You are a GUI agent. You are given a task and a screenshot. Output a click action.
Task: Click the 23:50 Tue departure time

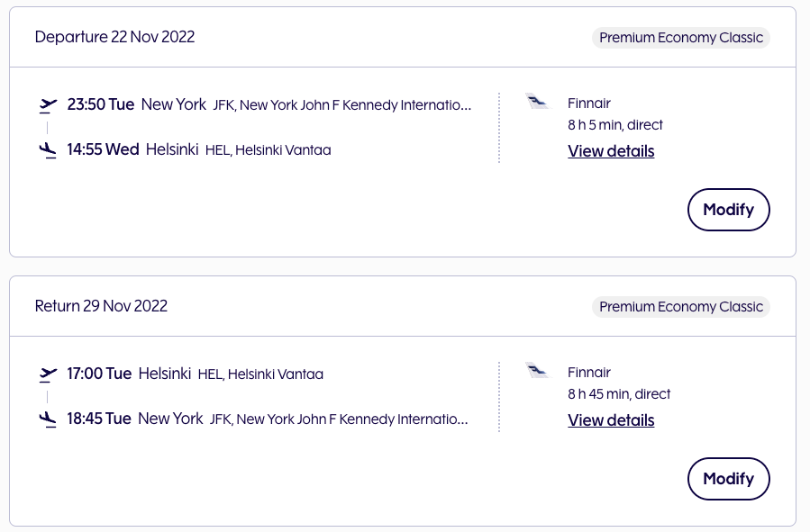click(100, 104)
